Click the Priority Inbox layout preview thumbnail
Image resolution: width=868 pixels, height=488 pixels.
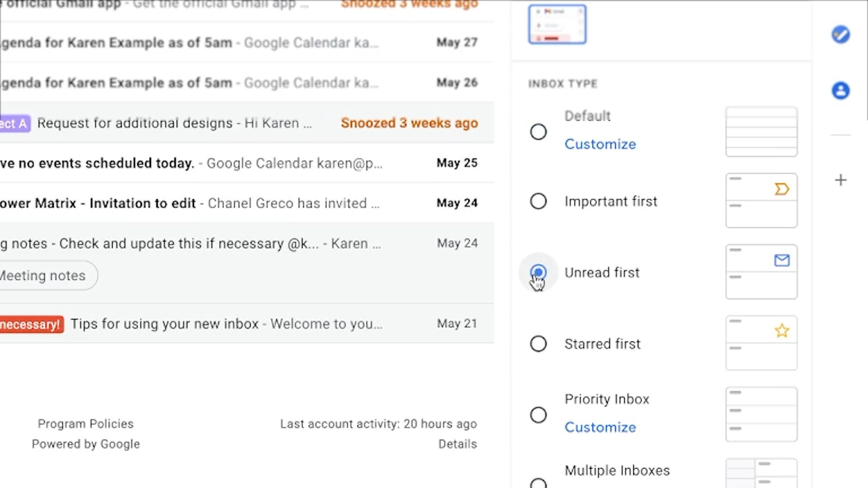pos(761,414)
